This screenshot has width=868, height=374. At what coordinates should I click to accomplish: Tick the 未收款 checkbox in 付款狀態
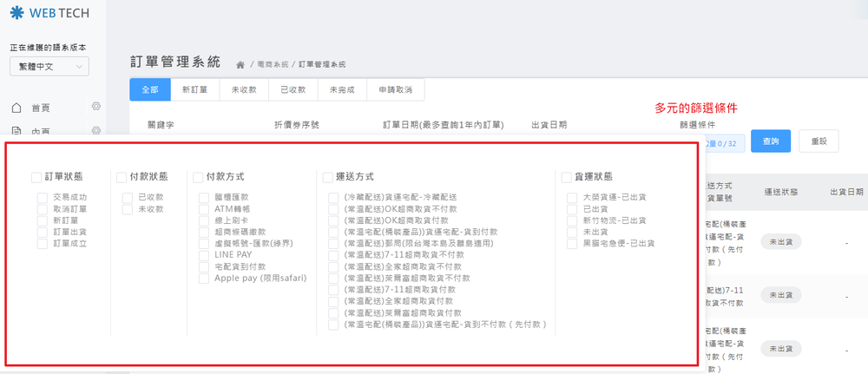(x=128, y=209)
